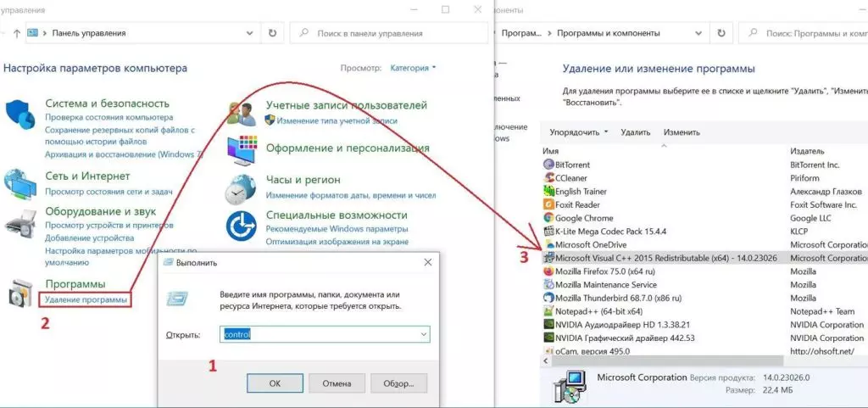The width and height of the screenshot is (868, 408).
Task: Click Рекомендуемые Windows параметры link
Action: [337, 229]
